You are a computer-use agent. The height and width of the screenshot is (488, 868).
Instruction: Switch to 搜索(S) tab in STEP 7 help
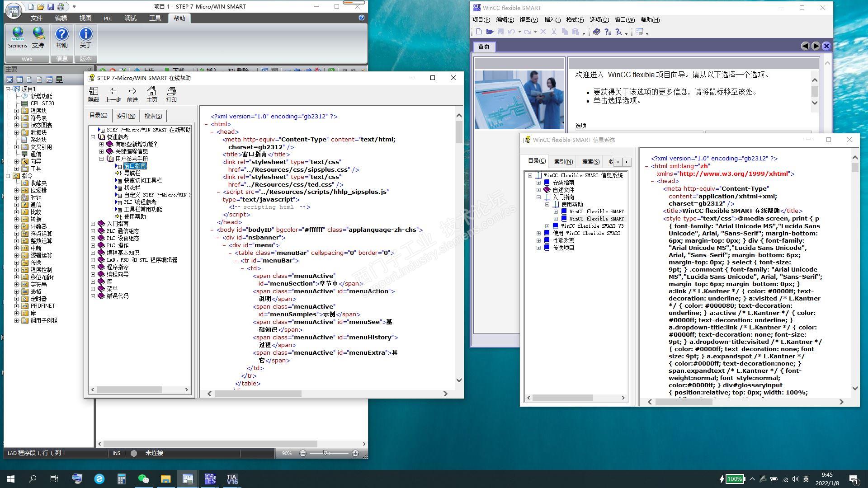pos(153,116)
